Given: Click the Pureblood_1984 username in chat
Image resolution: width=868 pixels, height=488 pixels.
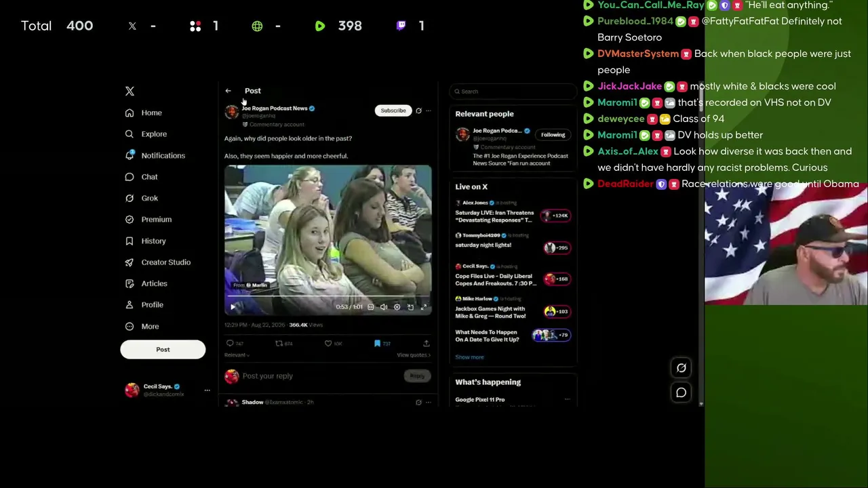Looking at the screenshot, I should (x=635, y=21).
